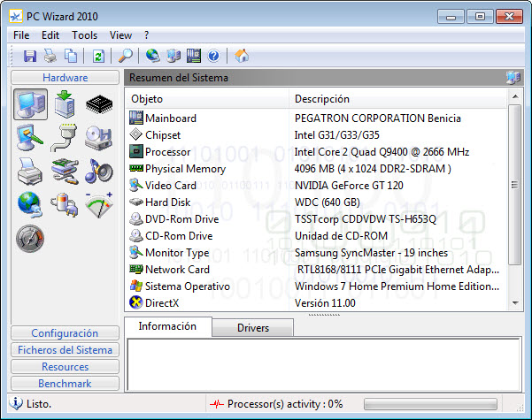
Task: Click the vertical scrollbar thumb of the list
Action: pyautogui.click(x=515, y=185)
